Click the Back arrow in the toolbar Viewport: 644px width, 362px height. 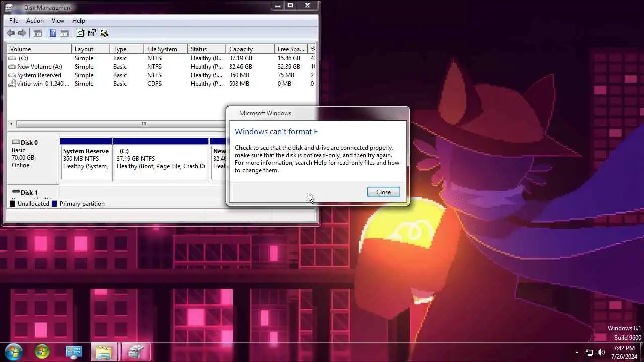coord(11,33)
